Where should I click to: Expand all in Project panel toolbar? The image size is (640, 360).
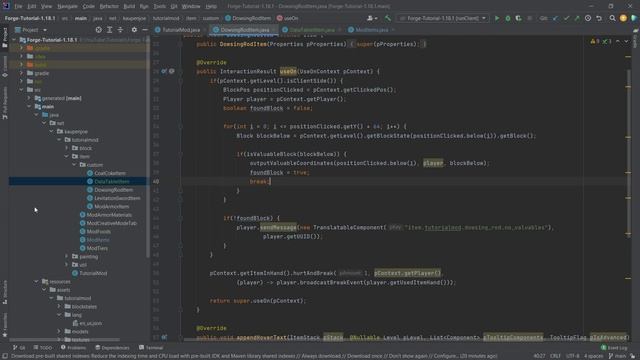tap(109, 30)
